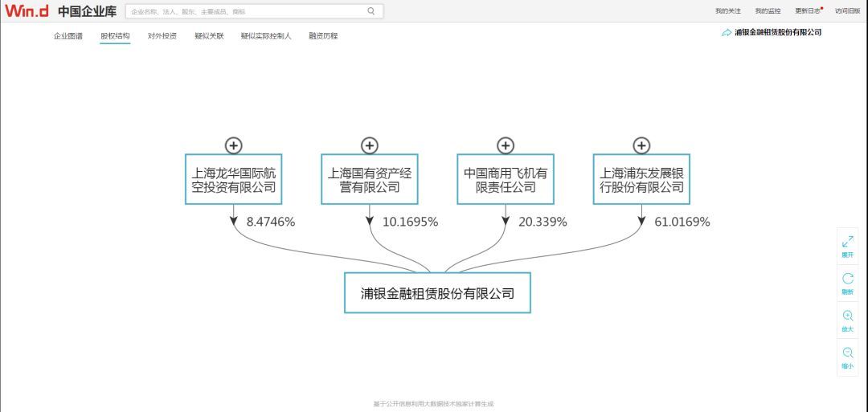Switch to the 对外投资 tab
Image resolution: width=868 pixels, height=412 pixels.
click(x=162, y=36)
